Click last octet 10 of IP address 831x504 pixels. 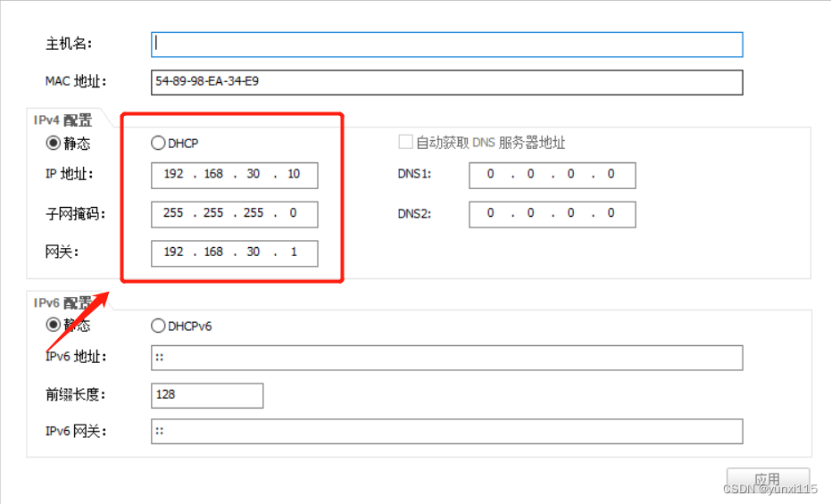click(294, 174)
